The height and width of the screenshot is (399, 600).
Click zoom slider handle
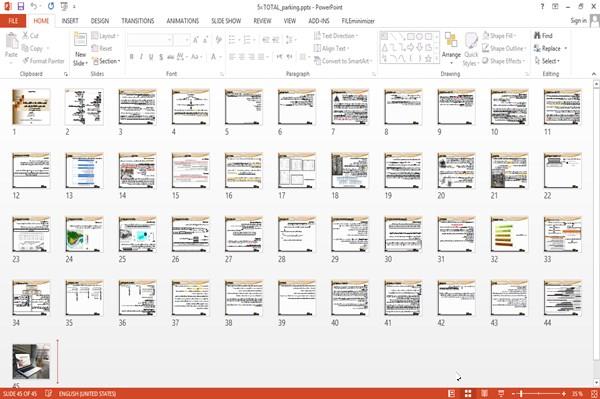pos(521,393)
